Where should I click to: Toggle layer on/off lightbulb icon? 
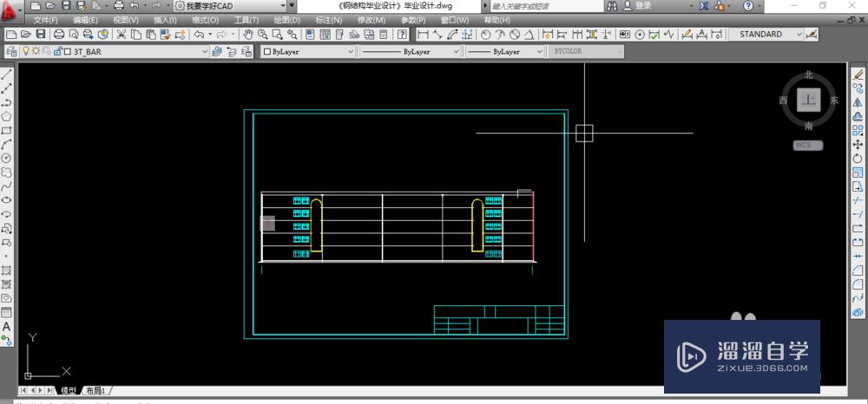coord(26,51)
